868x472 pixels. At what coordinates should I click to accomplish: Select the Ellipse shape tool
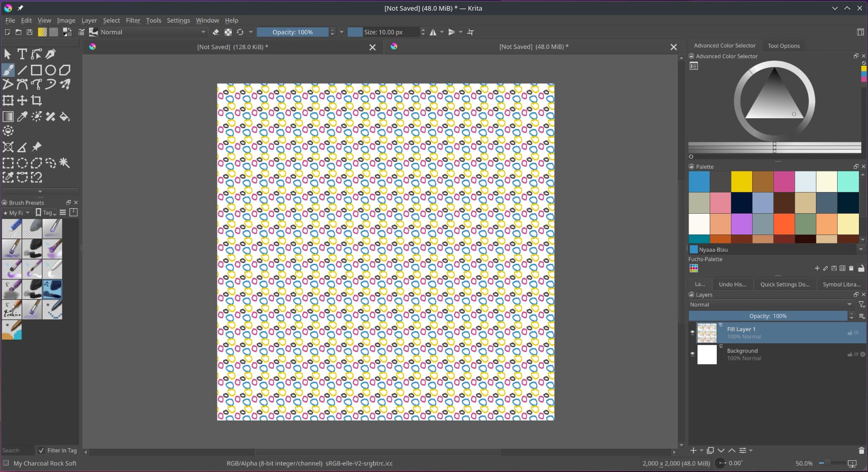point(51,70)
